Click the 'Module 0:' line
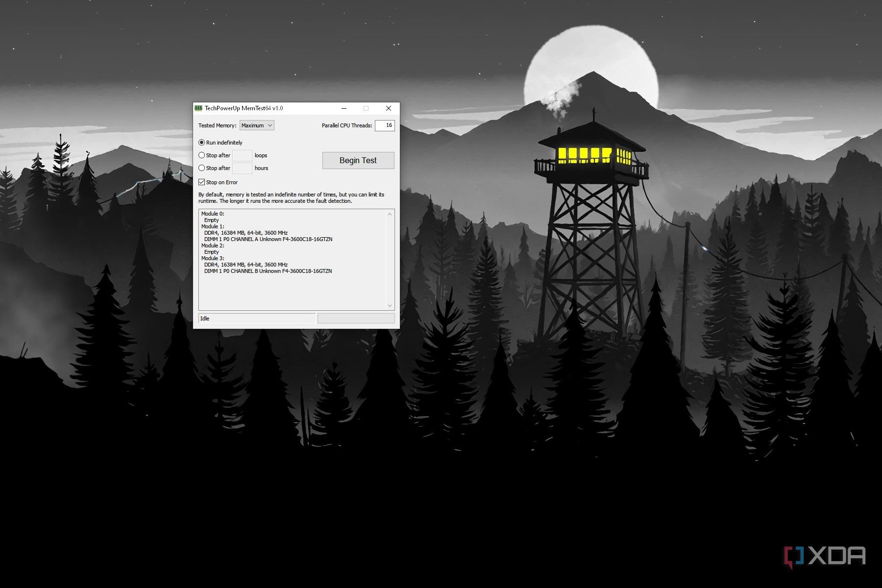This screenshot has height=588, width=882. point(213,214)
